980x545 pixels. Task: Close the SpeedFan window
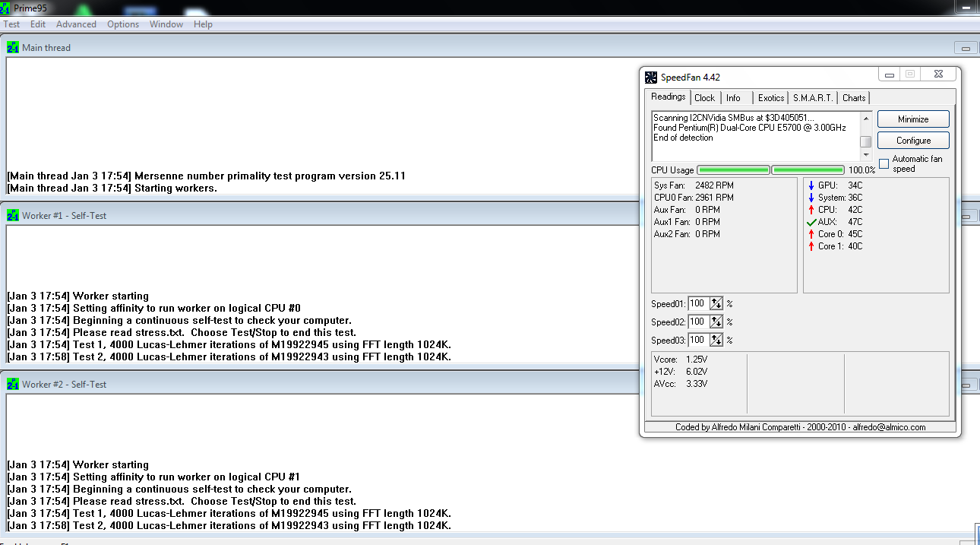point(938,74)
